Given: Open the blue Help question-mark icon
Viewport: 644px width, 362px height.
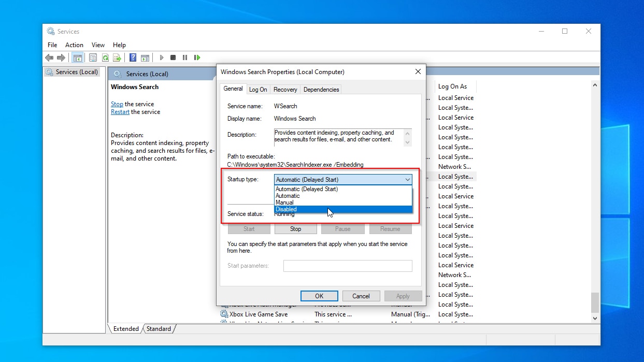Looking at the screenshot, I should click(x=133, y=57).
